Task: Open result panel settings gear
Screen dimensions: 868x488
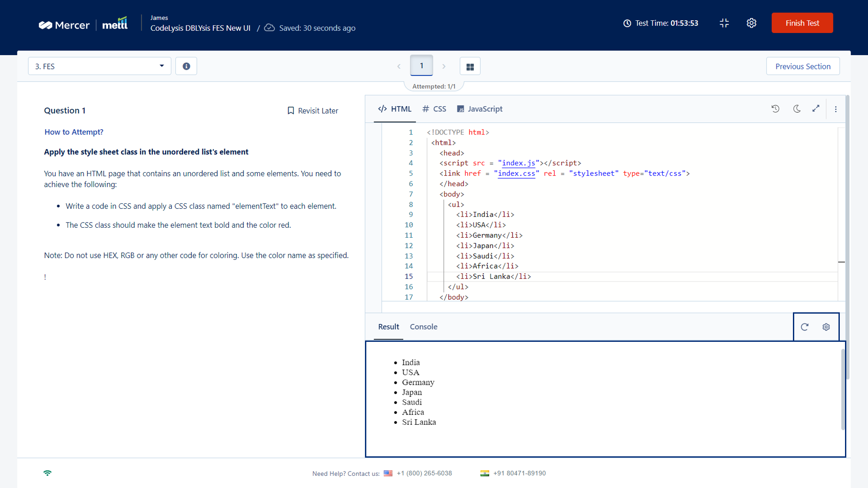Action: point(826,327)
